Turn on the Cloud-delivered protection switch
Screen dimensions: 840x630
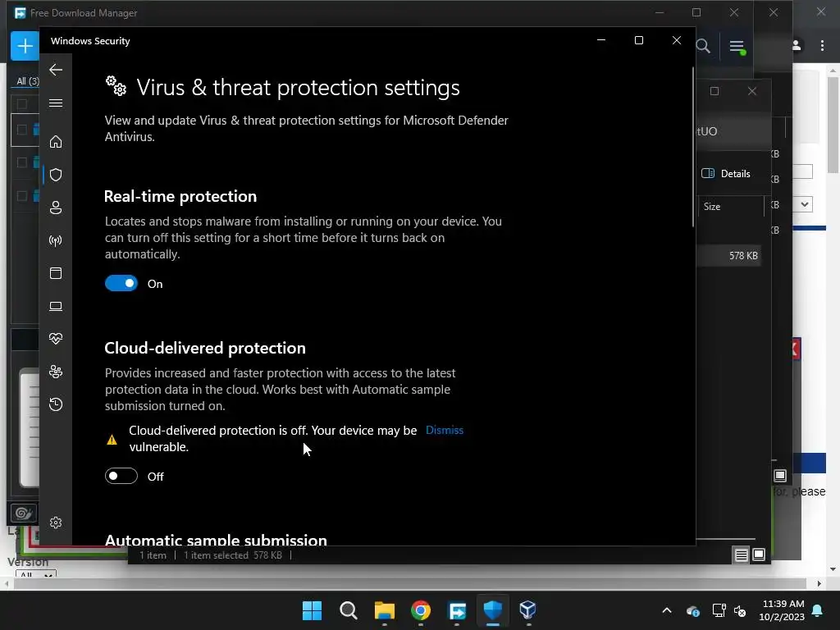pos(121,476)
